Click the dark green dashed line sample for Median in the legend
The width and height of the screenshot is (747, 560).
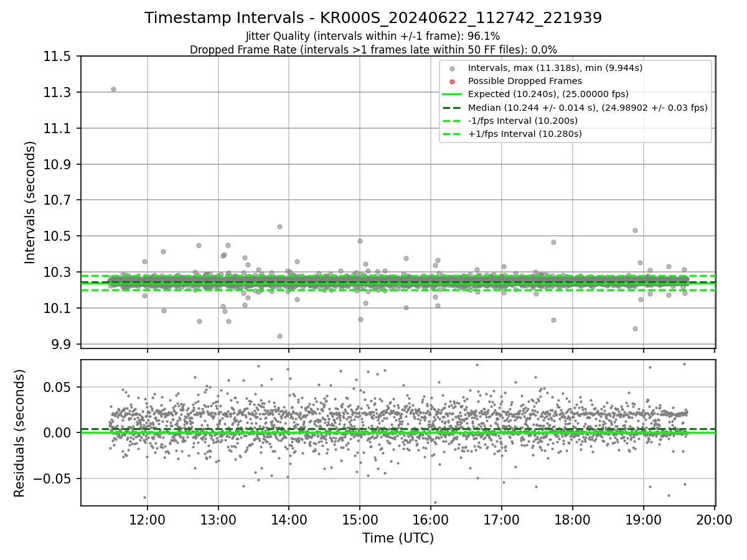[452, 107]
